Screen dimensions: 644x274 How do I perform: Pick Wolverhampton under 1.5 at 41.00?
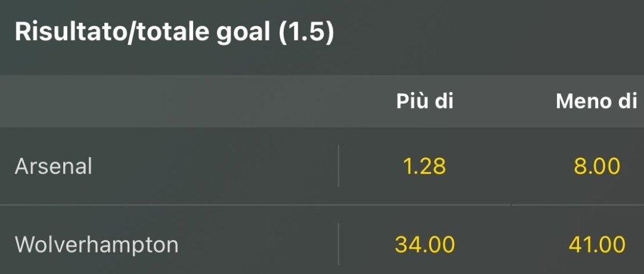coord(597,244)
